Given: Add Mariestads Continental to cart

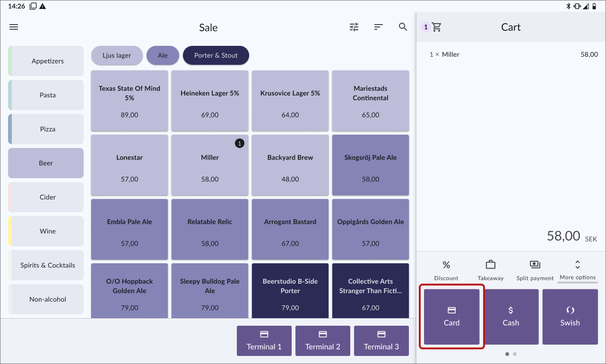Looking at the screenshot, I should pos(371,101).
